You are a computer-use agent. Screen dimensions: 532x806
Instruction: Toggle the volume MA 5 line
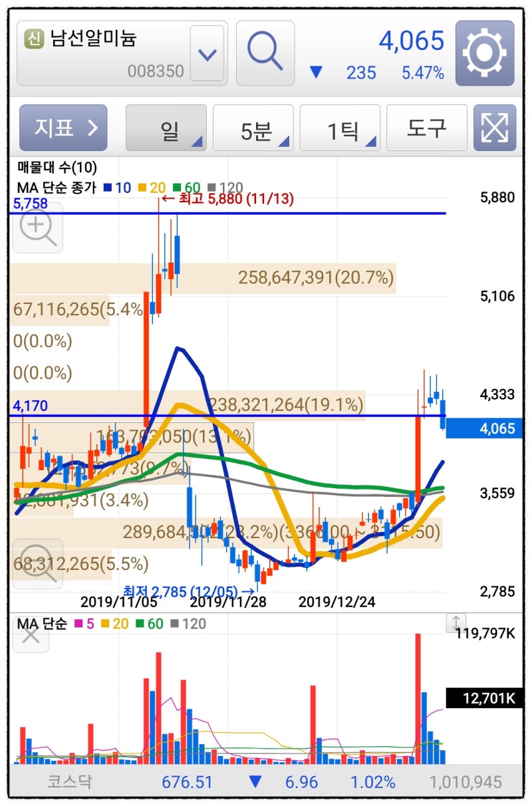pyautogui.click(x=88, y=624)
